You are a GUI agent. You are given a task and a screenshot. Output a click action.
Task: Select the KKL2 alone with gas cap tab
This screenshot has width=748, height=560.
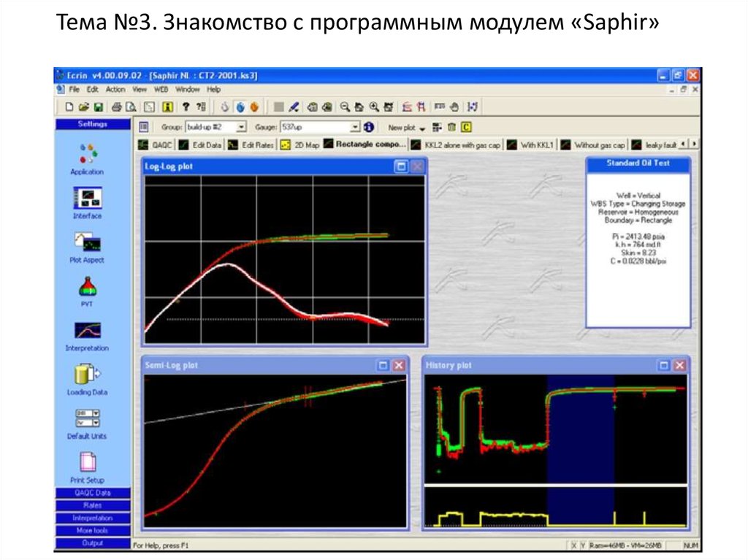456,145
